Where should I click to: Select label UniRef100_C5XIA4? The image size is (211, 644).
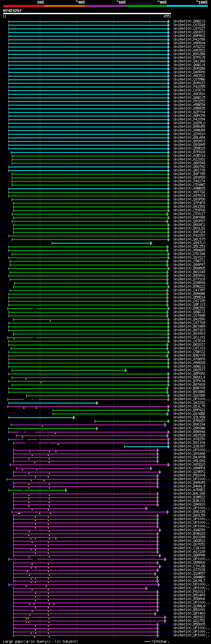pyautogui.click(x=189, y=254)
